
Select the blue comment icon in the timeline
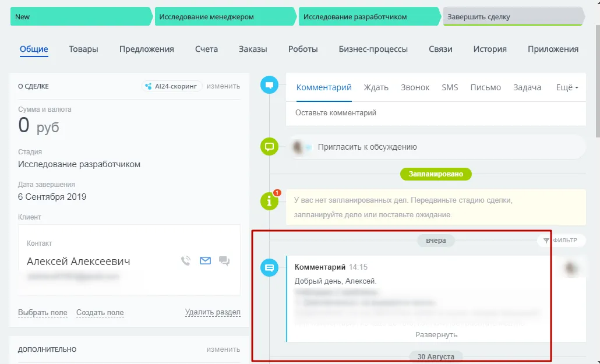pyautogui.click(x=269, y=268)
